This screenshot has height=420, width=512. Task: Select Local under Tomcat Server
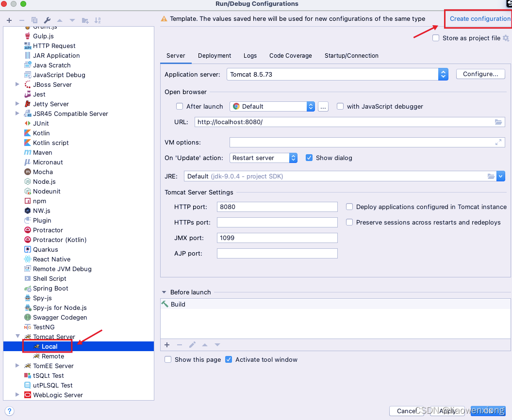(50, 347)
